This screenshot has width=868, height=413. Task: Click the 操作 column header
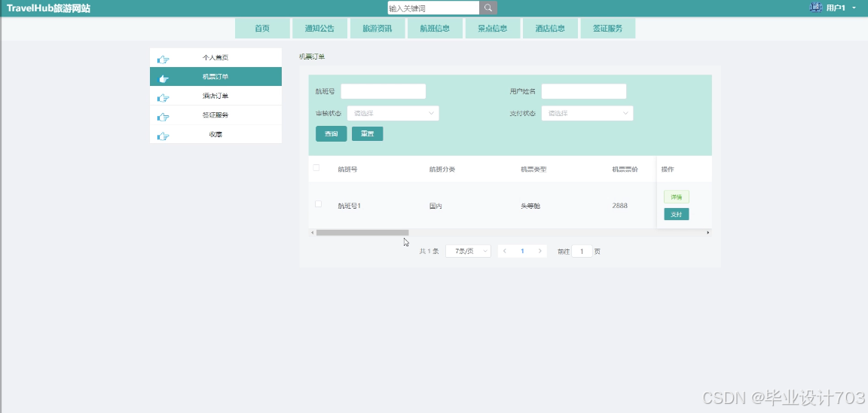click(668, 170)
